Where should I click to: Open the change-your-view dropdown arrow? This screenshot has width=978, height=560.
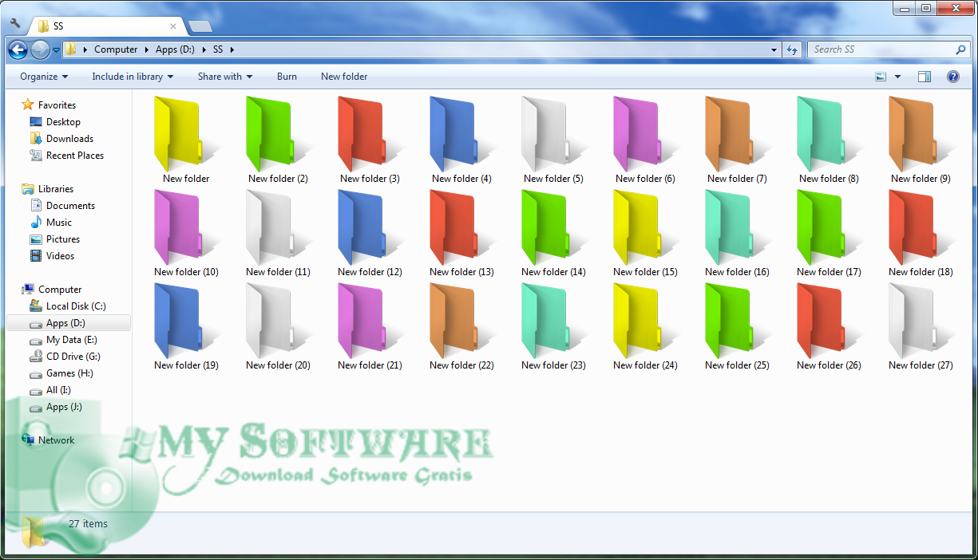896,76
